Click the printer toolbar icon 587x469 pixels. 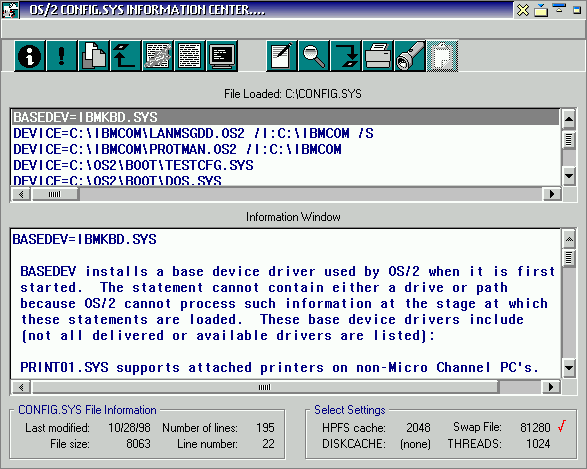[x=378, y=56]
